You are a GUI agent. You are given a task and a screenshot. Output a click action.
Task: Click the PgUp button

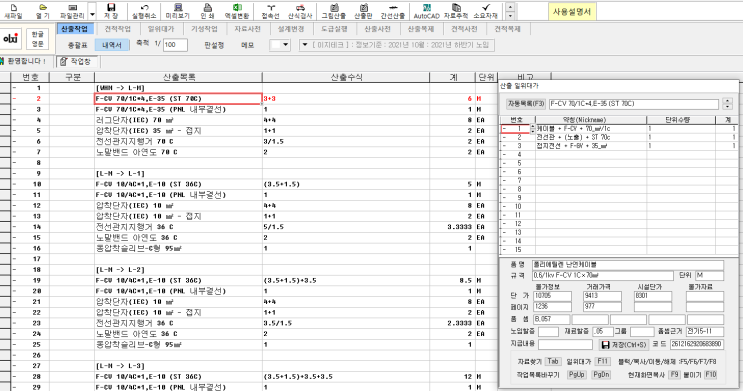click(576, 374)
